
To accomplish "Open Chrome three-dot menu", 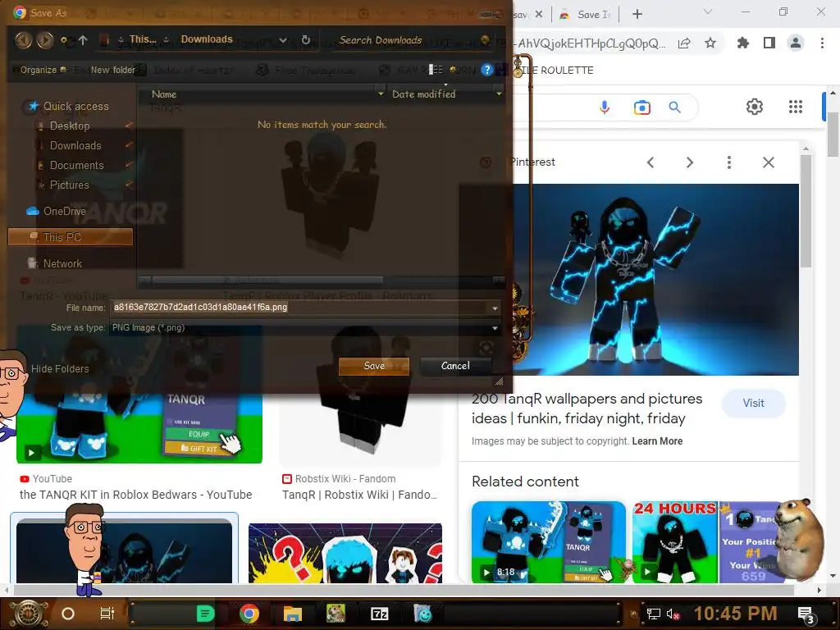I will (x=822, y=43).
